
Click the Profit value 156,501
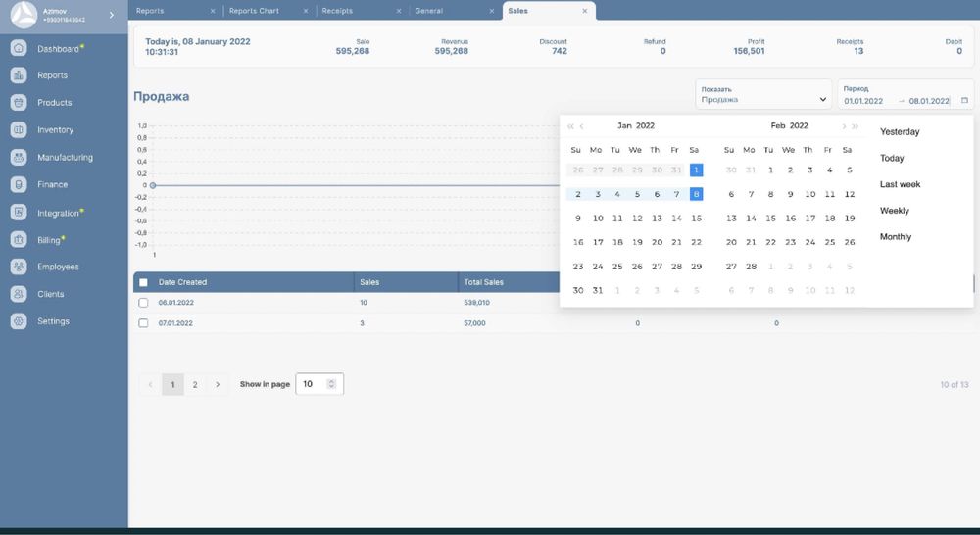click(749, 51)
